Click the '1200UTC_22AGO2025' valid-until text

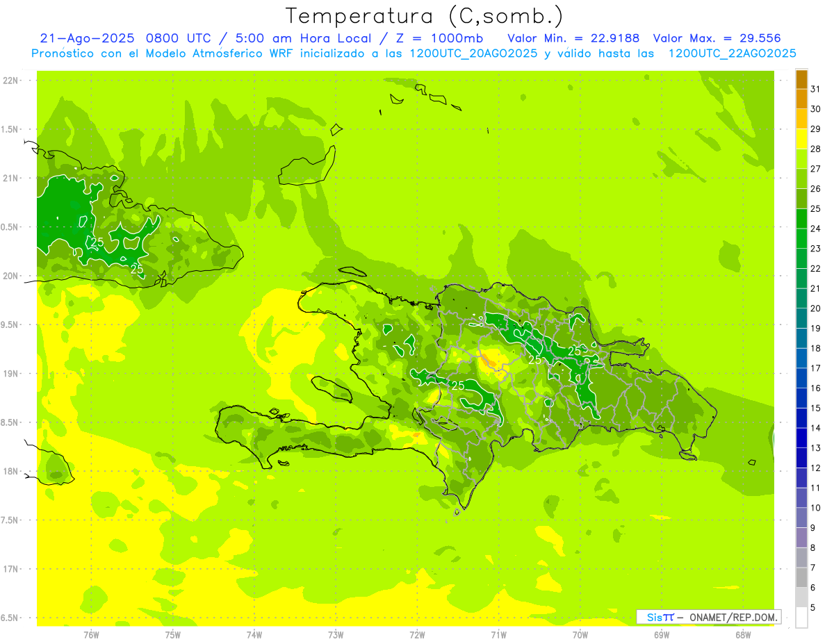tap(732, 53)
